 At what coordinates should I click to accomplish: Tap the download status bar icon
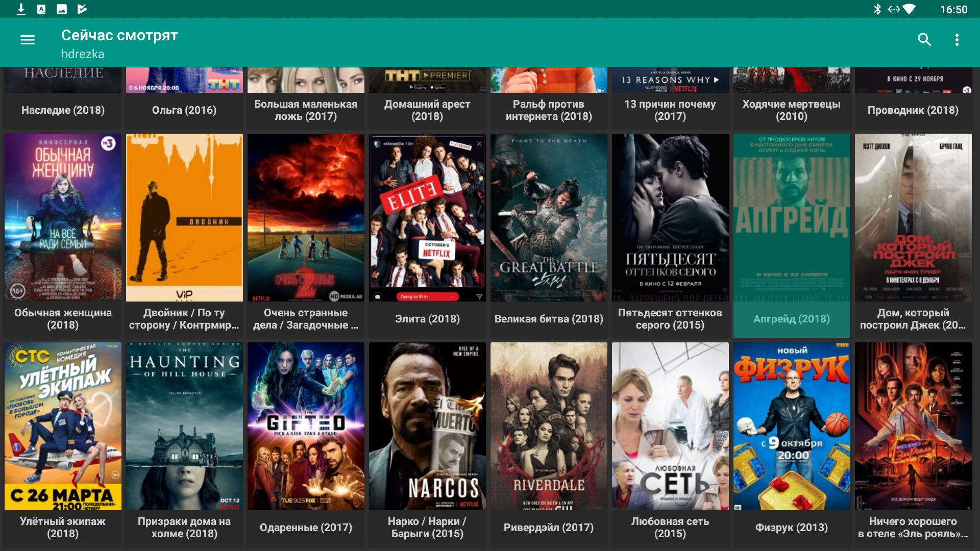pyautogui.click(x=21, y=9)
